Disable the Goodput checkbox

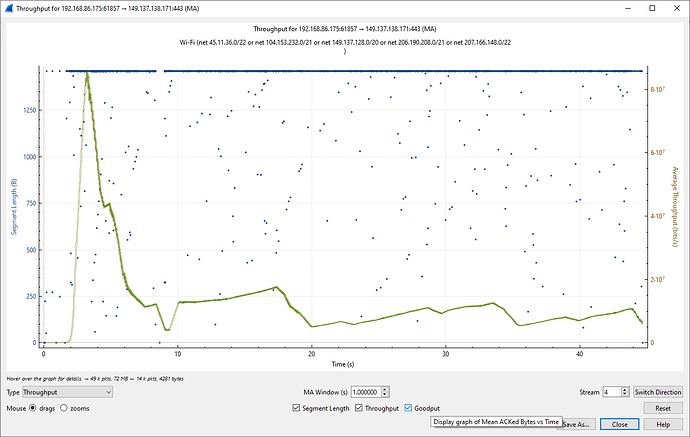pyautogui.click(x=409, y=408)
